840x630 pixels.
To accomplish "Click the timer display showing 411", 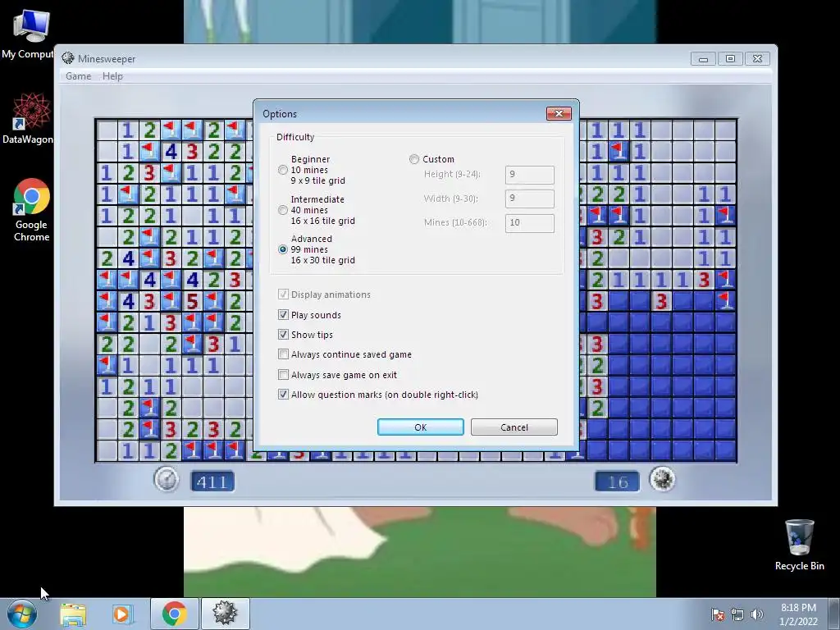I will point(212,482).
